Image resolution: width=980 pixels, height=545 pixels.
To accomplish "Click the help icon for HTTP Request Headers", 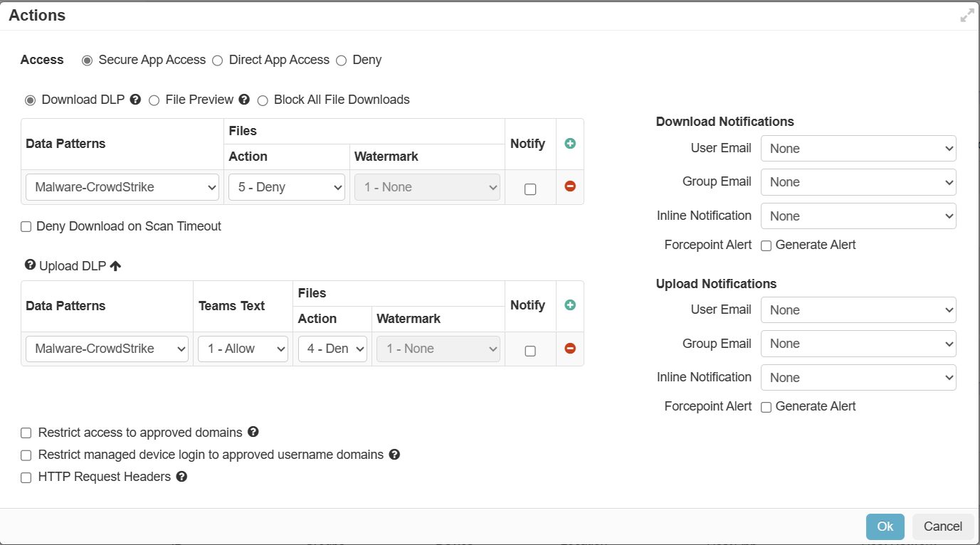I will (181, 477).
